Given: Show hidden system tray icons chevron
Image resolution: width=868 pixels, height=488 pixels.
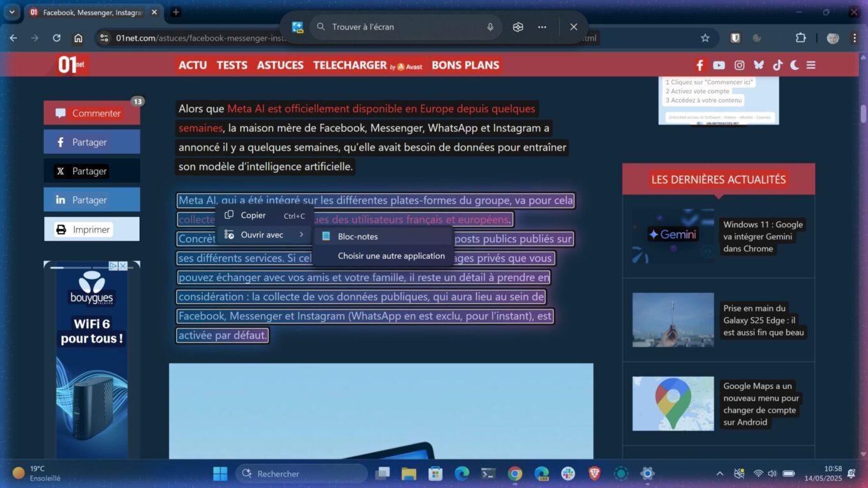Looking at the screenshot, I should 720,473.
